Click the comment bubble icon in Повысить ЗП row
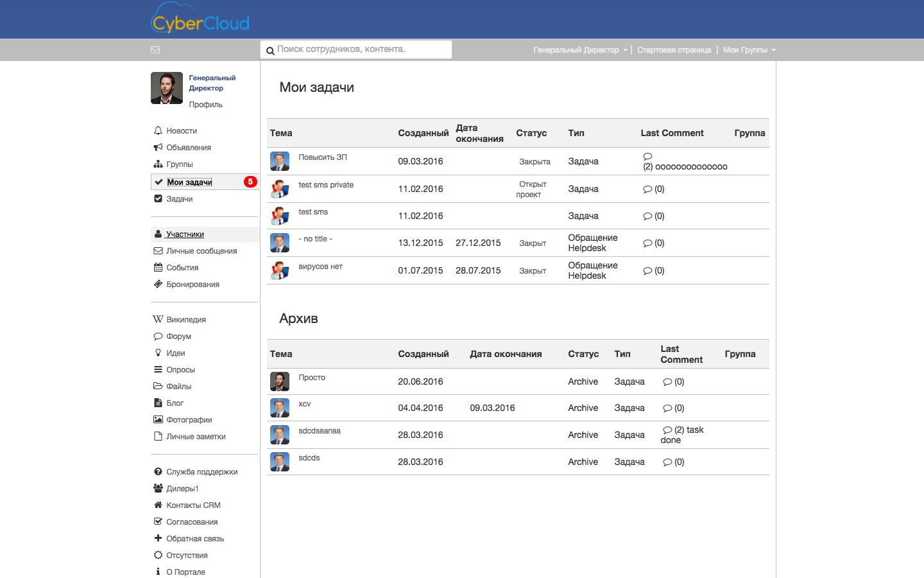Screen dimensions: 924x578 (647, 156)
